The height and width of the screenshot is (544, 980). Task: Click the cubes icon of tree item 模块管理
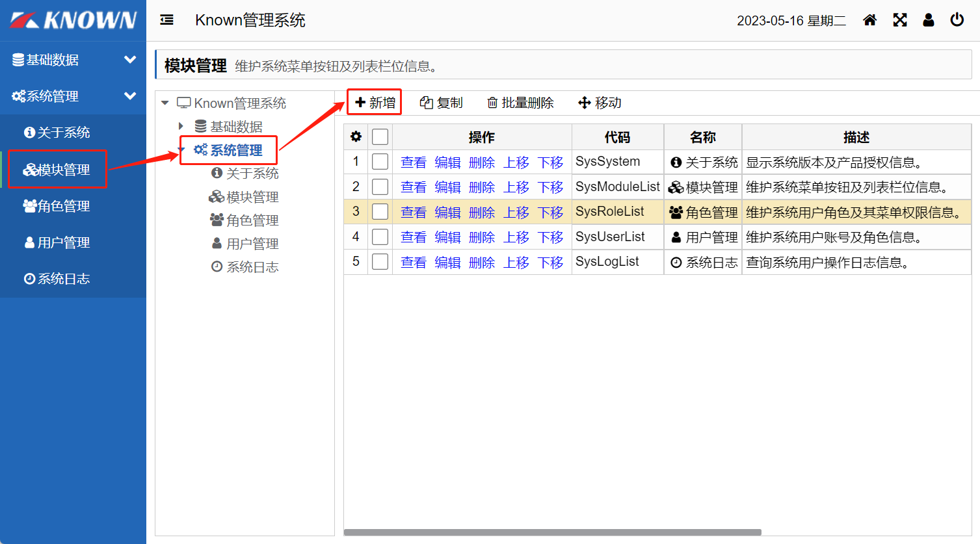[217, 196]
